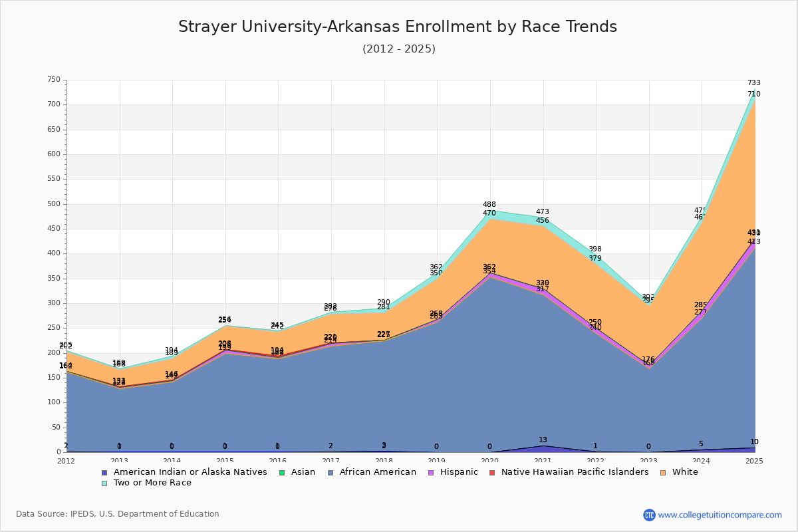Click the 5 data label at 2024
798x532 pixels.
pos(701,444)
